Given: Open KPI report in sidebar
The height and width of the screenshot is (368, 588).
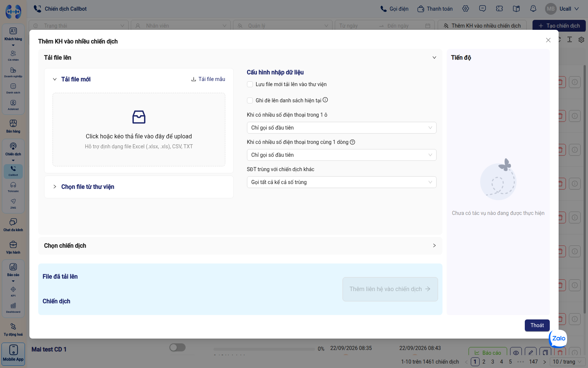Looking at the screenshot, I should point(13,291).
